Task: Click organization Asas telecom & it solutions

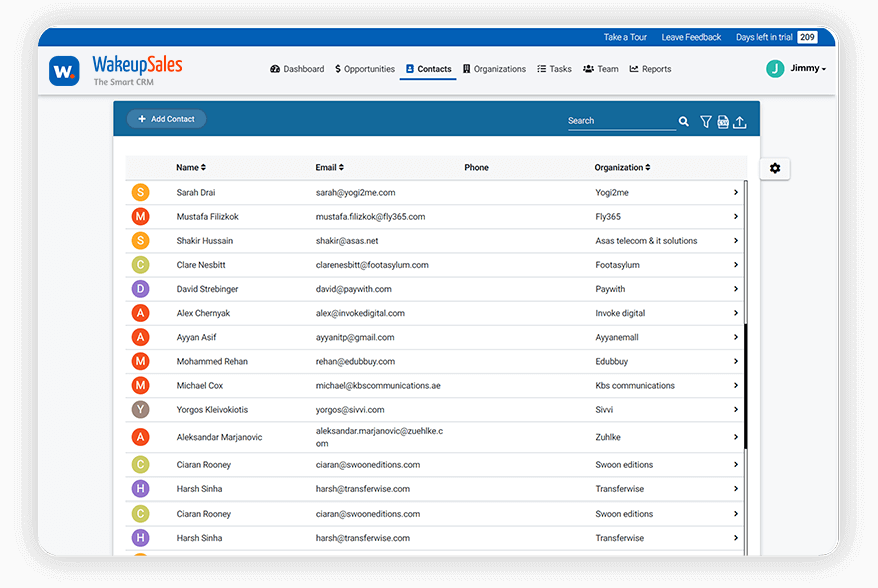Action: [646, 241]
